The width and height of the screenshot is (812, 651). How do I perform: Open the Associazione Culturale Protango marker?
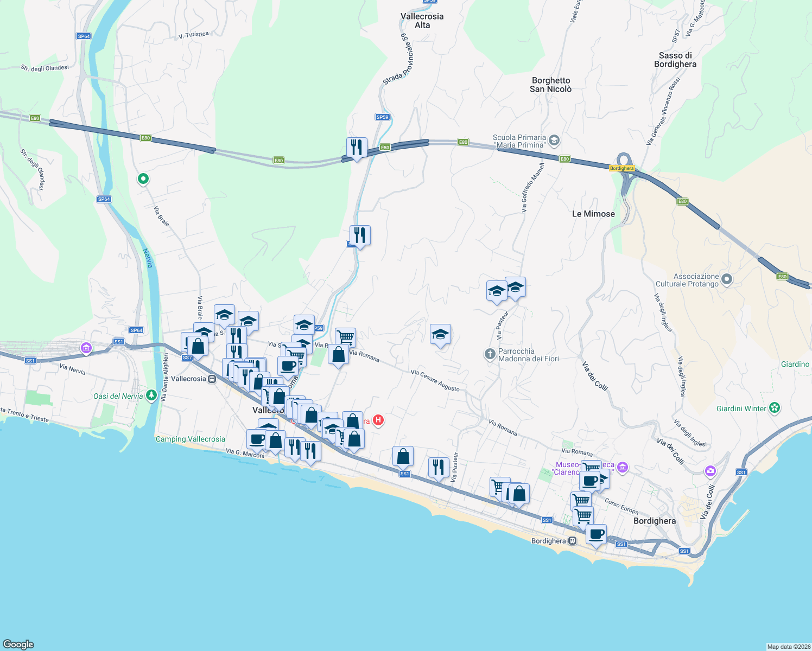[727, 280]
